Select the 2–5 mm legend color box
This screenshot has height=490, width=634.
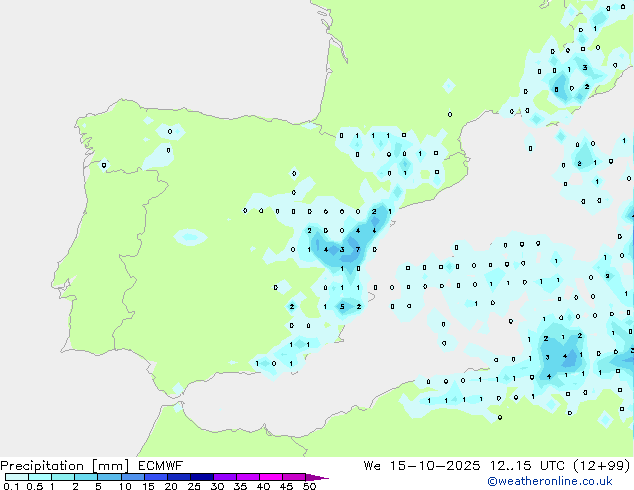pos(86,477)
